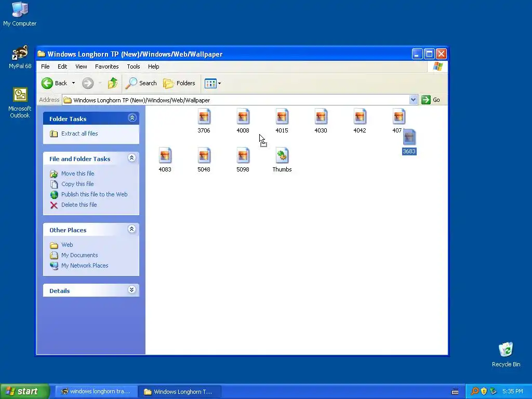Screen dimensions: 532x399
Task: Select MyPal 68 desktop shortcut
Action: pyautogui.click(x=20, y=57)
